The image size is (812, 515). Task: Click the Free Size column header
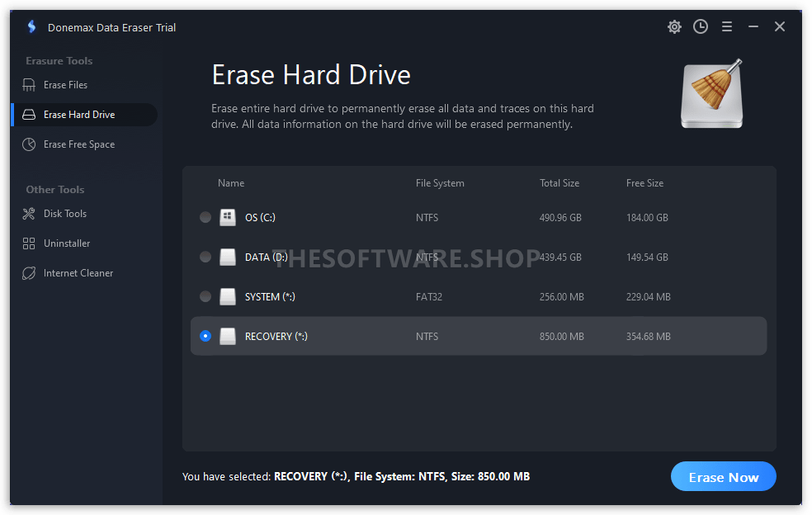[644, 183]
